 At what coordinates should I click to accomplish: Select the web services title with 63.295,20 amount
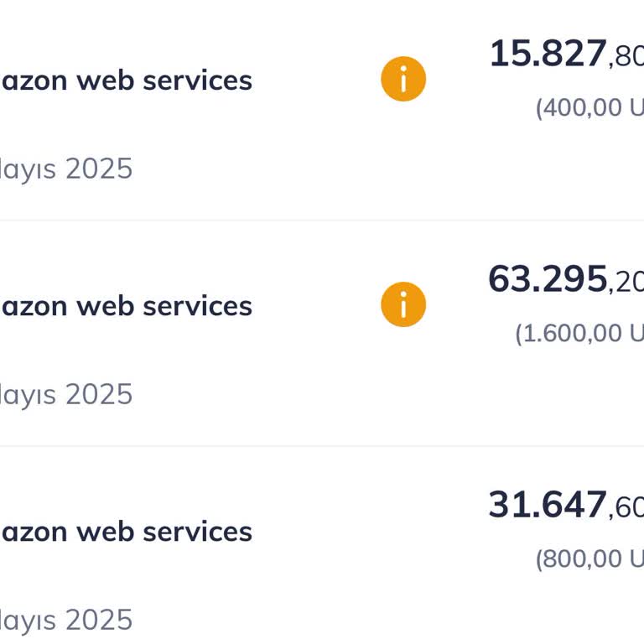[x=126, y=306]
